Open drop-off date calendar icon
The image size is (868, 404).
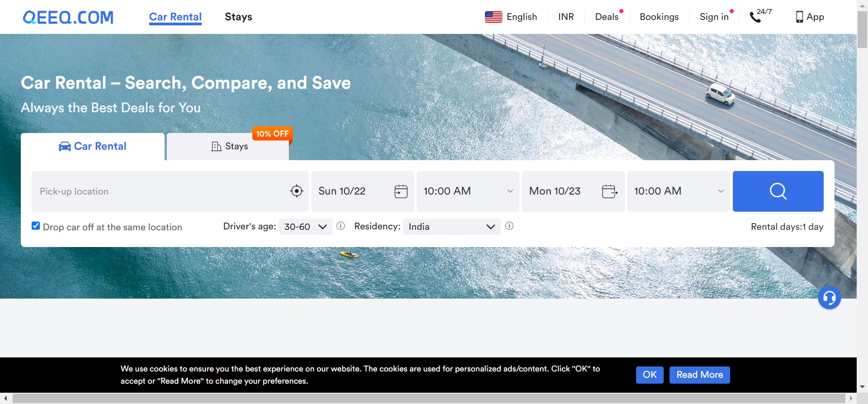609,191
